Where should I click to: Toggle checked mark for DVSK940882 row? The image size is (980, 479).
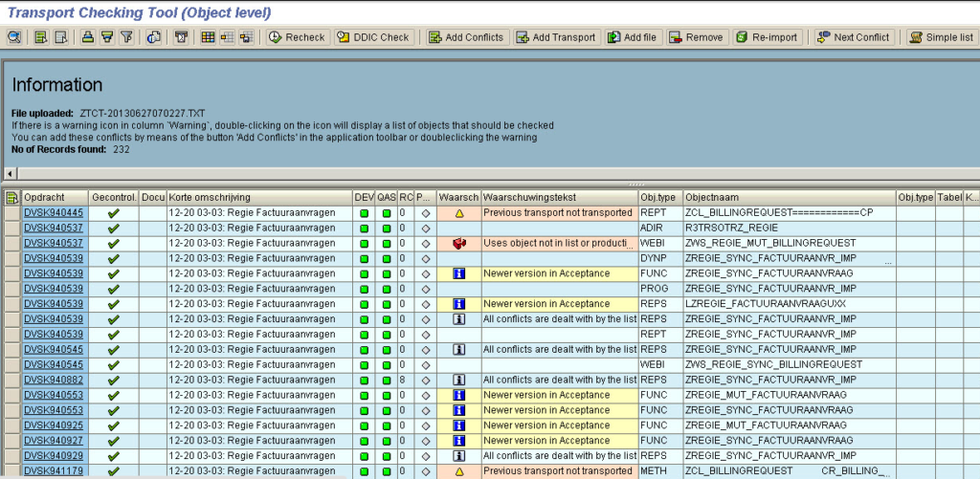tap(113, 380)
